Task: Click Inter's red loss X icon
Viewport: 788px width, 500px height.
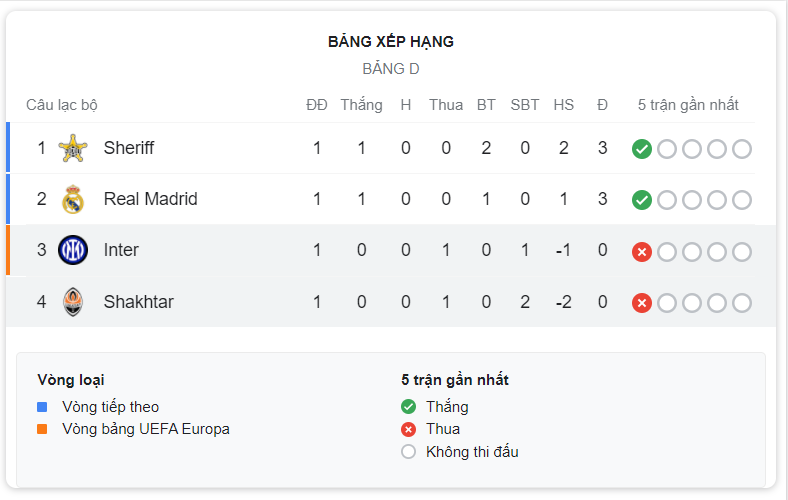Action: click(642, 252)
